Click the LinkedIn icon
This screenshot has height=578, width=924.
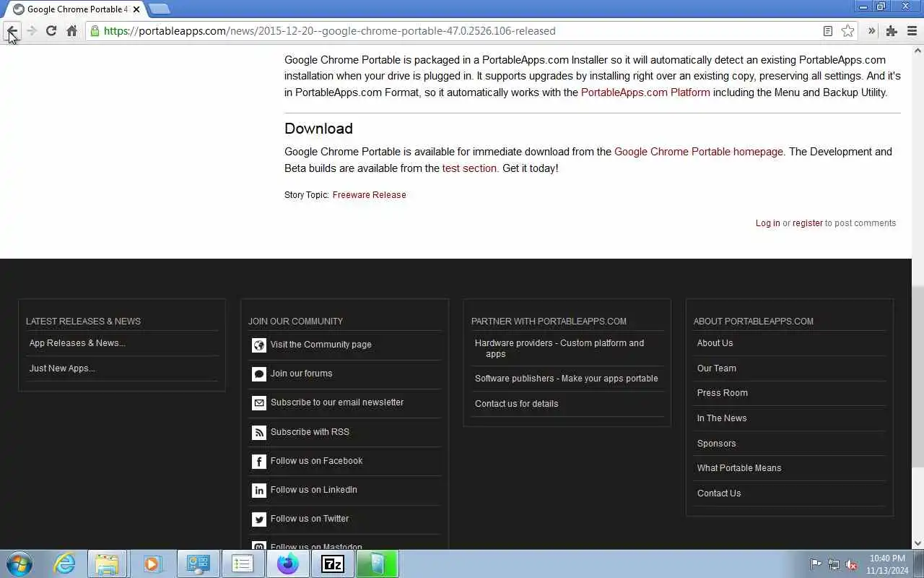[259, 491]
